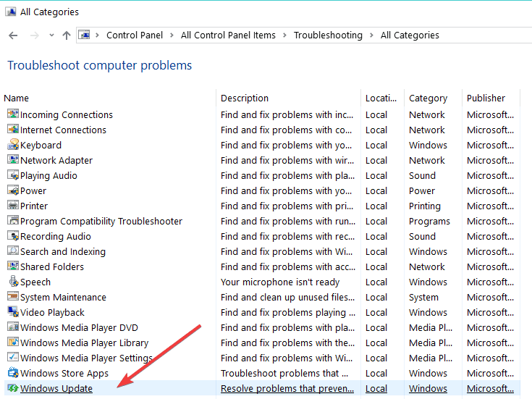532x399 pixels.
Task: Click the Power category cell
Action: pyautogui.click(x=422, y=191)
